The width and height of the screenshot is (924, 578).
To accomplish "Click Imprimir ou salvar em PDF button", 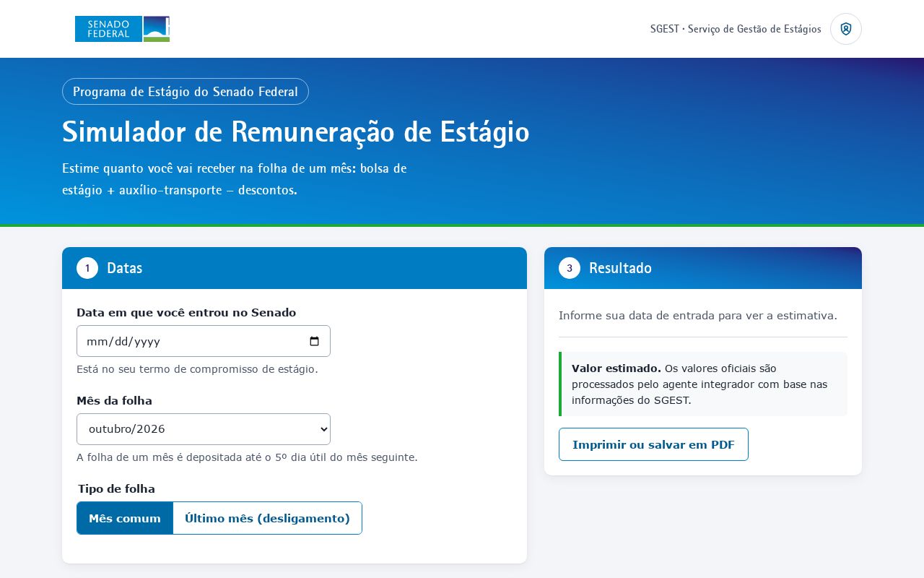I will pyautogui.click(x=653, y=444).
